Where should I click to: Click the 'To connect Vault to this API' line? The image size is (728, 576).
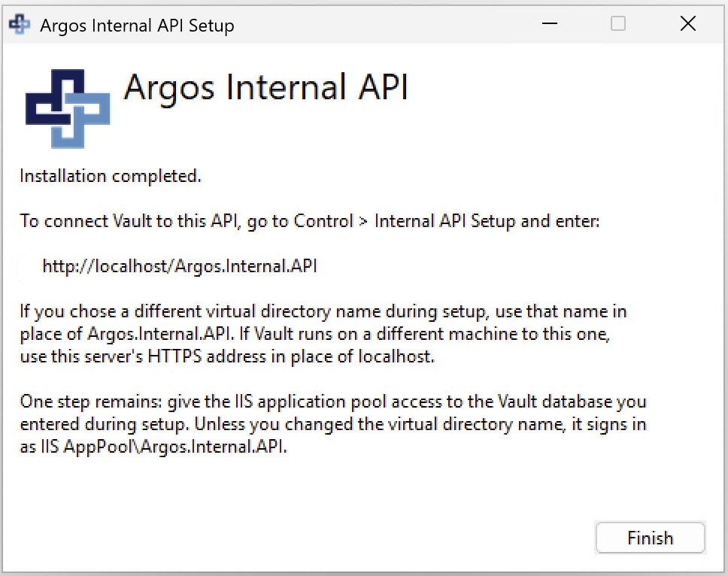(x=310, y=221)
